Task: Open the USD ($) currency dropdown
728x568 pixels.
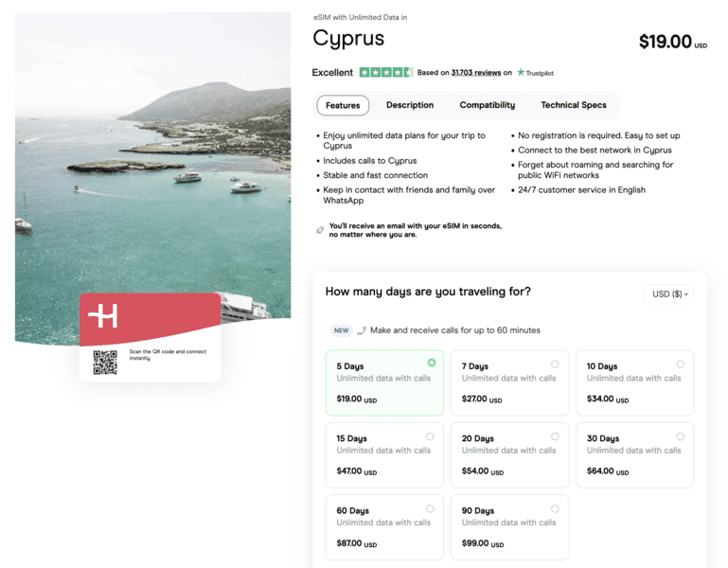Action: point(671,294)
